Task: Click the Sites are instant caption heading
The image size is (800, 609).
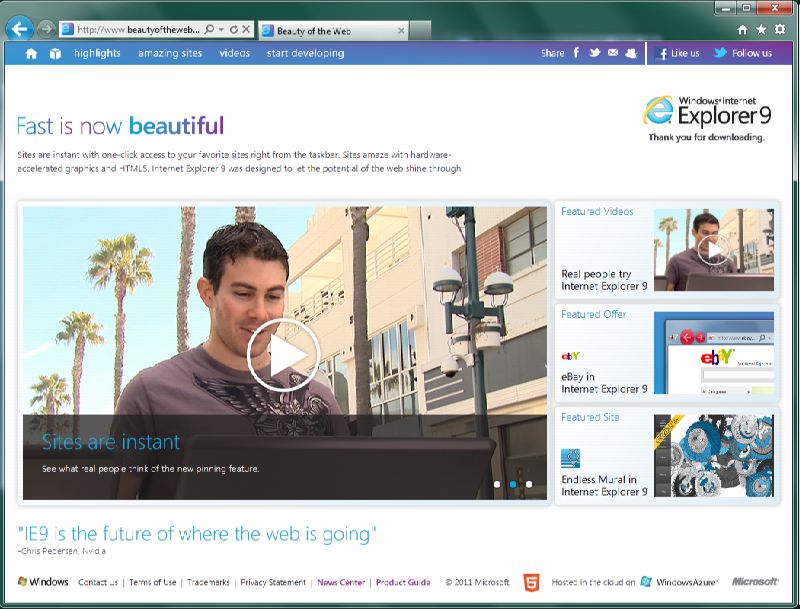Action: coord(111,442)
